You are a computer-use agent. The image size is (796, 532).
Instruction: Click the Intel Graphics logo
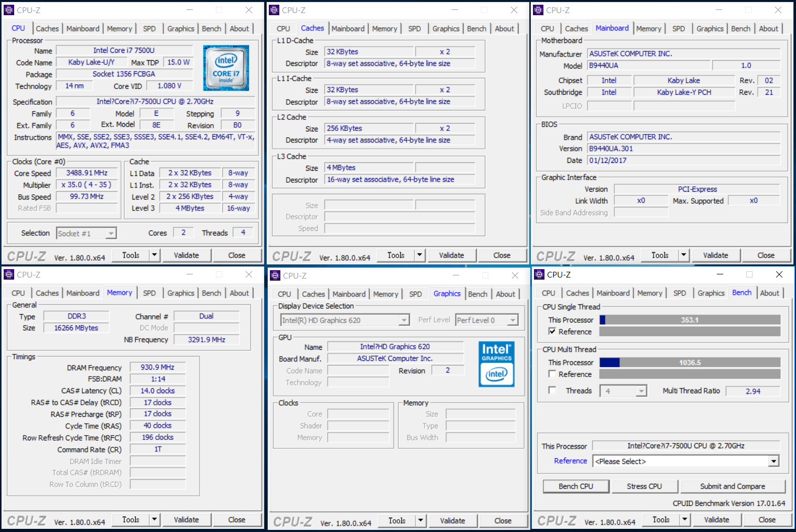click(496, 364)
